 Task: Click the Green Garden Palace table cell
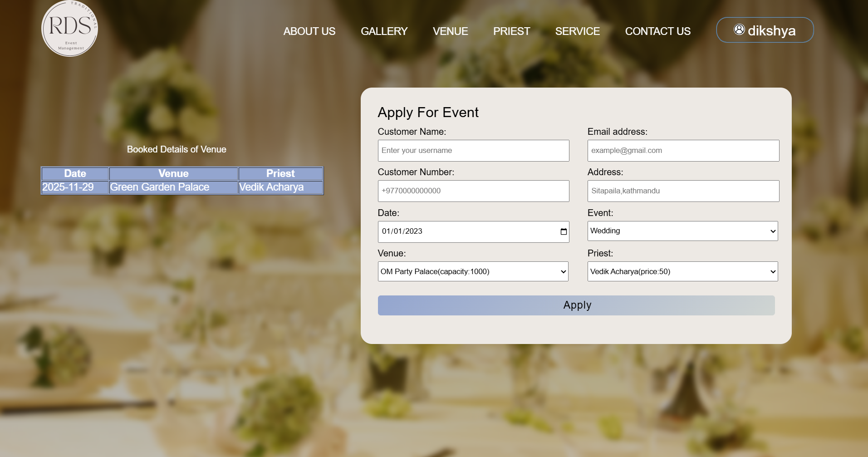pyautogui.click(x=173, y=187)
